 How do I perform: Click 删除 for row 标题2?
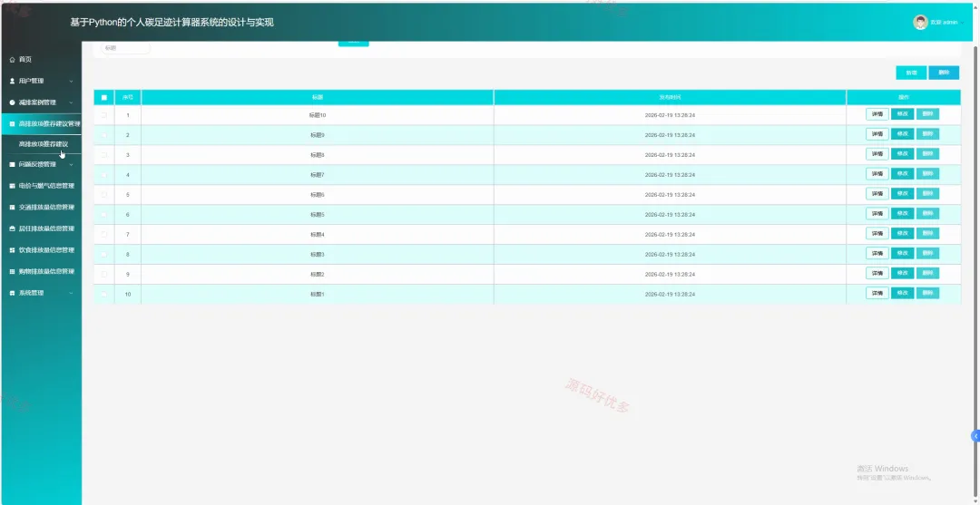pos(927,274)
